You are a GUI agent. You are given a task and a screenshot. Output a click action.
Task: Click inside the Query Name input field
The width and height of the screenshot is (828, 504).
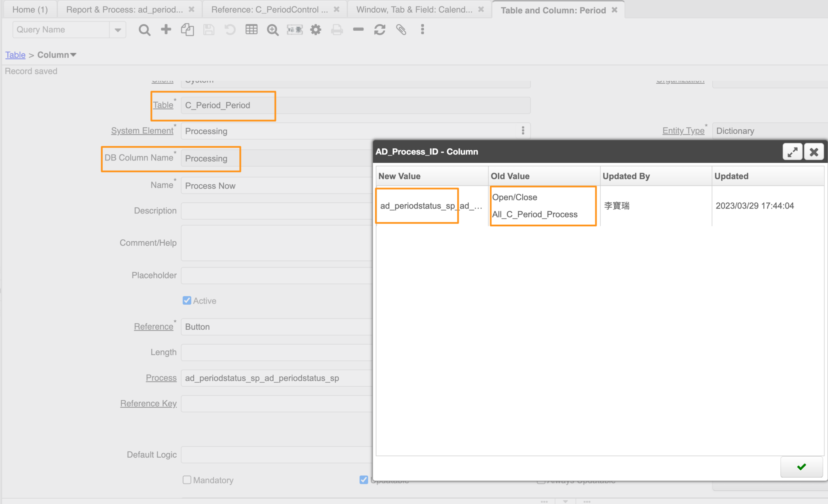pyautogui.click(x=61, y=30)
